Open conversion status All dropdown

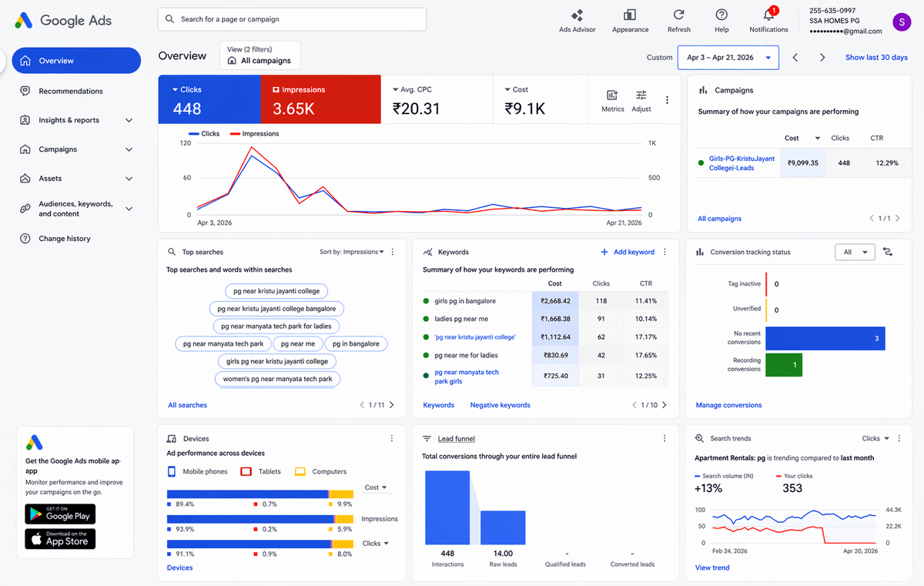point(855,252)
